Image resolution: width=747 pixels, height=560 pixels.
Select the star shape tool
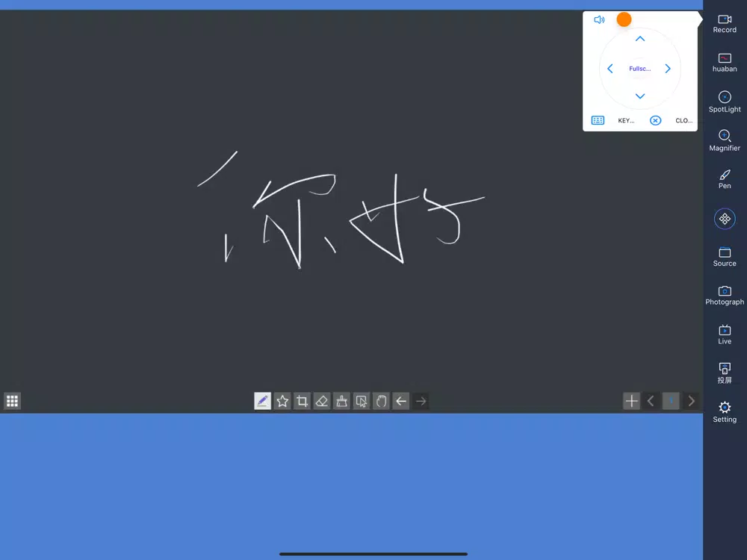pos(282,401)
